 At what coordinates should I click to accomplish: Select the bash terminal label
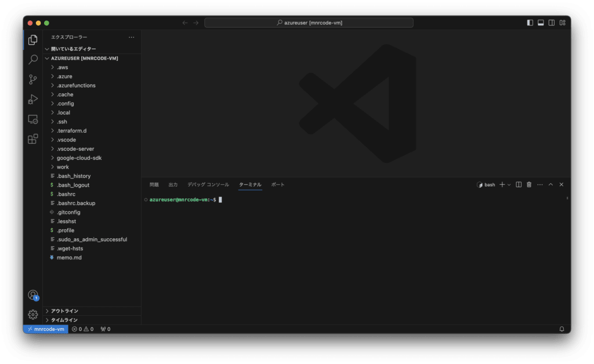click(x=486, y=185)
